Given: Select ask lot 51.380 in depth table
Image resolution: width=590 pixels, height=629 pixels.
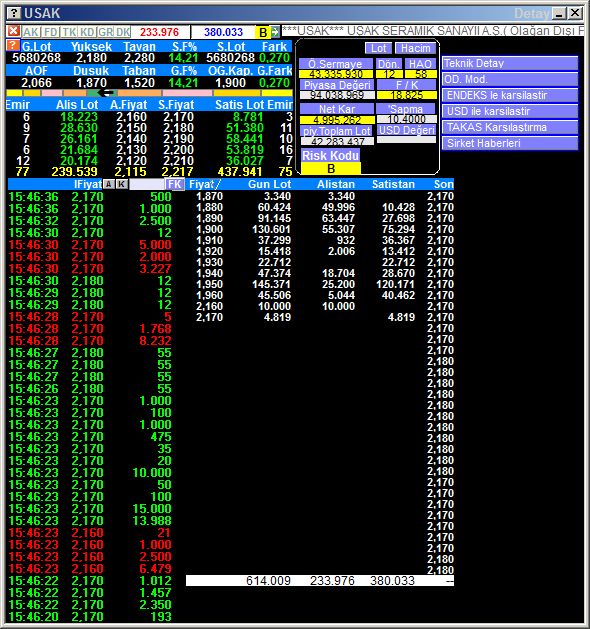Looking at the screenshot, I should 245,128.
